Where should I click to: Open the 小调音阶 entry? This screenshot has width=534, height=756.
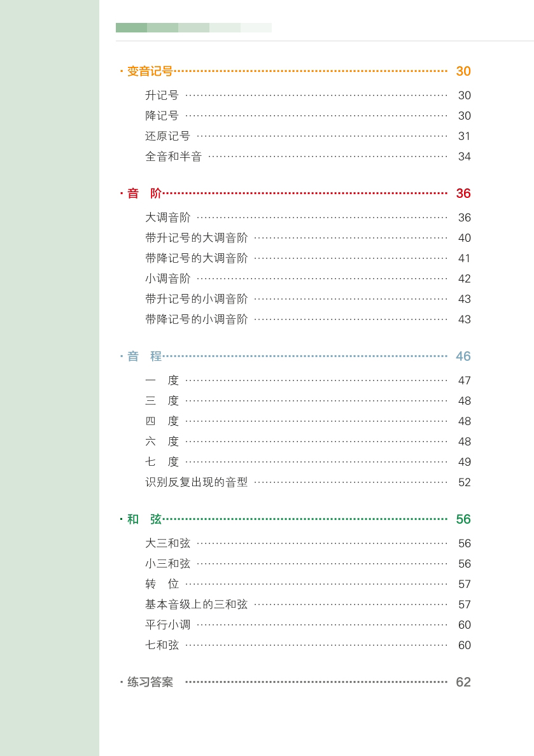coord(167,279)
